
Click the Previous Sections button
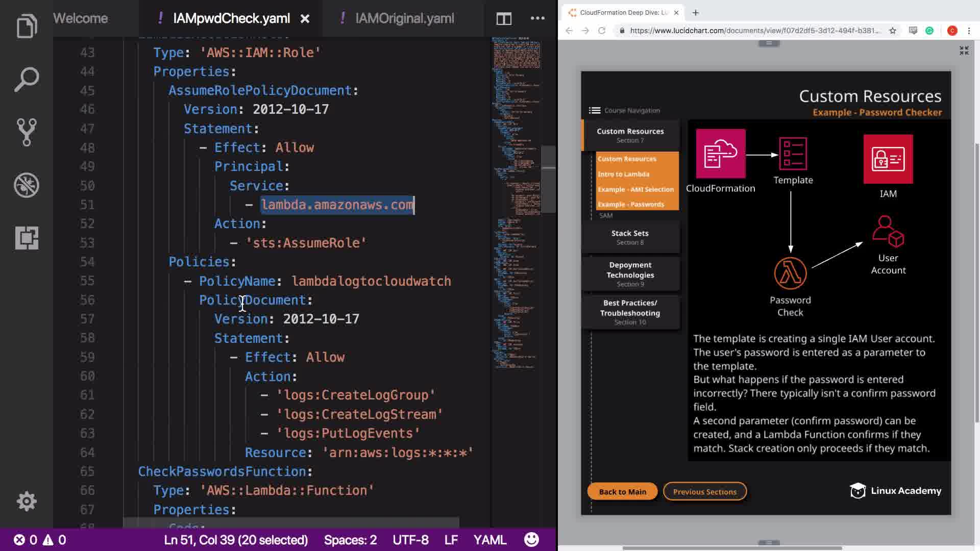704,491
